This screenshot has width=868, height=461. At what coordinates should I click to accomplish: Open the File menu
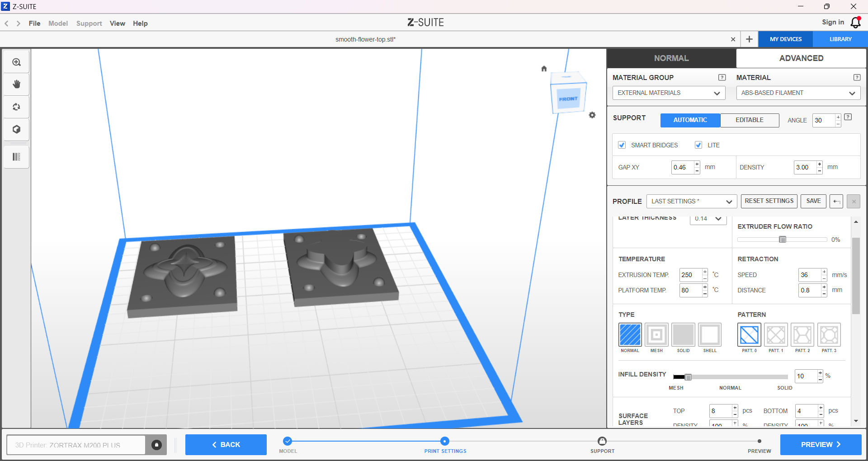point(34,24)
